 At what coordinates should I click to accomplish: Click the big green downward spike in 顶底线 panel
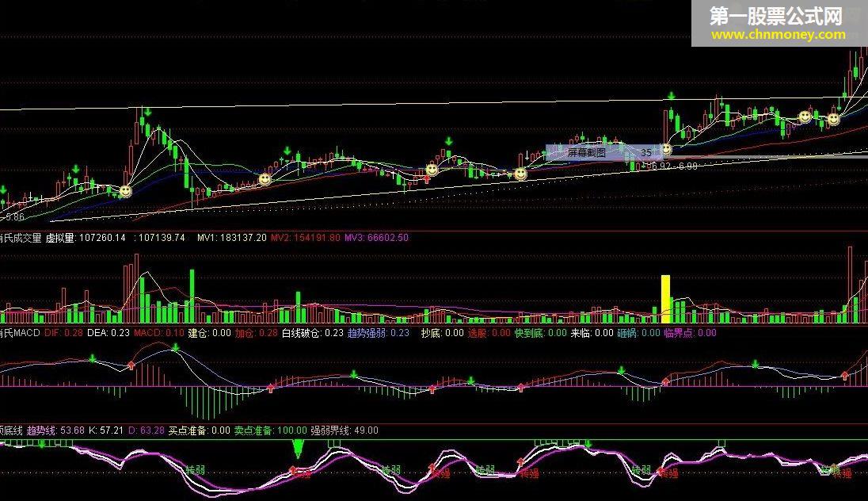(299, 449)
